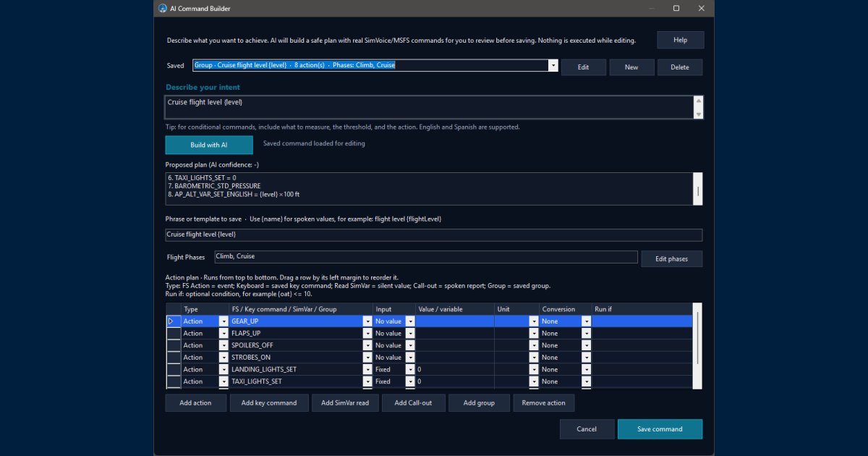Click the Input column header
This screenshot has height=456, width=868.
coord(394,309)
